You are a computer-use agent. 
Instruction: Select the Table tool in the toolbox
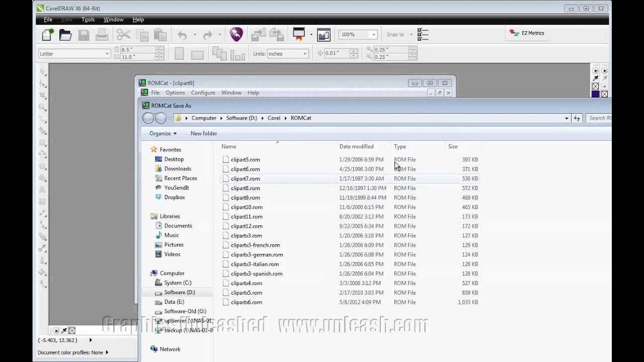[43, 202]
